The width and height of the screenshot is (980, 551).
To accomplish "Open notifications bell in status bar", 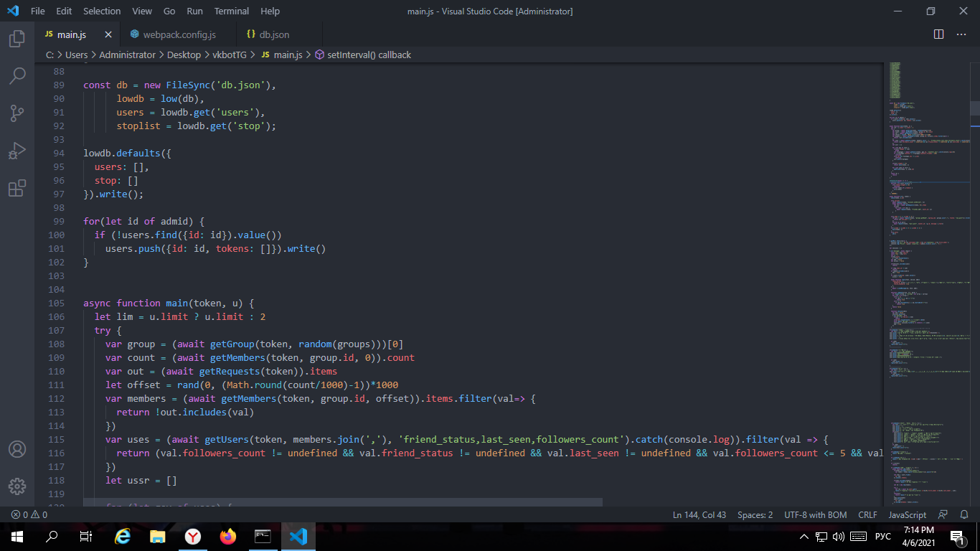I will pyautogui.click(x=964, y=514).
